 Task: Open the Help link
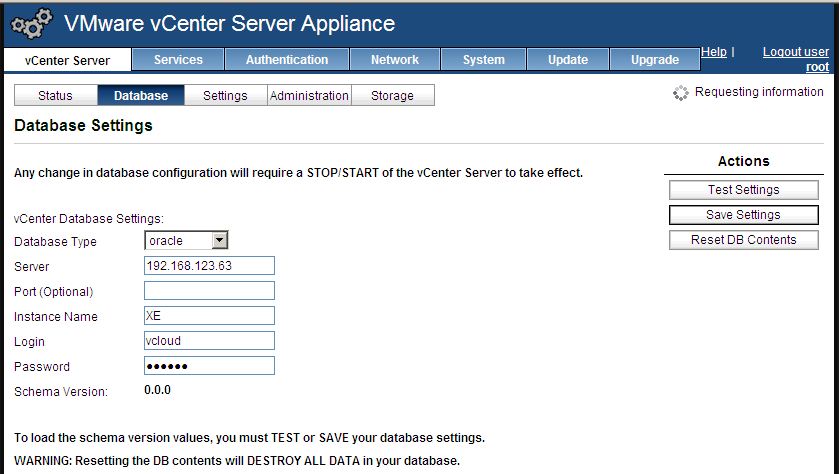pyautogui.click(x=714, y=52)
